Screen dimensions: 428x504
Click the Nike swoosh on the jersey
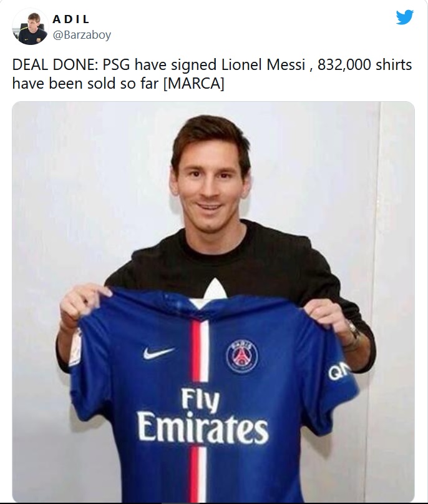point(157,353)
